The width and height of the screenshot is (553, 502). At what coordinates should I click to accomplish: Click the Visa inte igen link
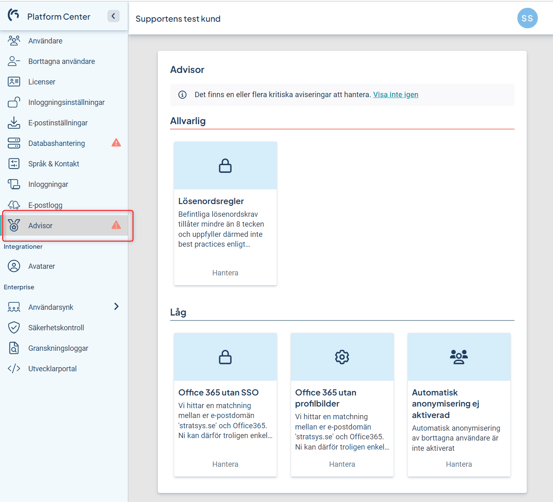[x=395, y=95]
